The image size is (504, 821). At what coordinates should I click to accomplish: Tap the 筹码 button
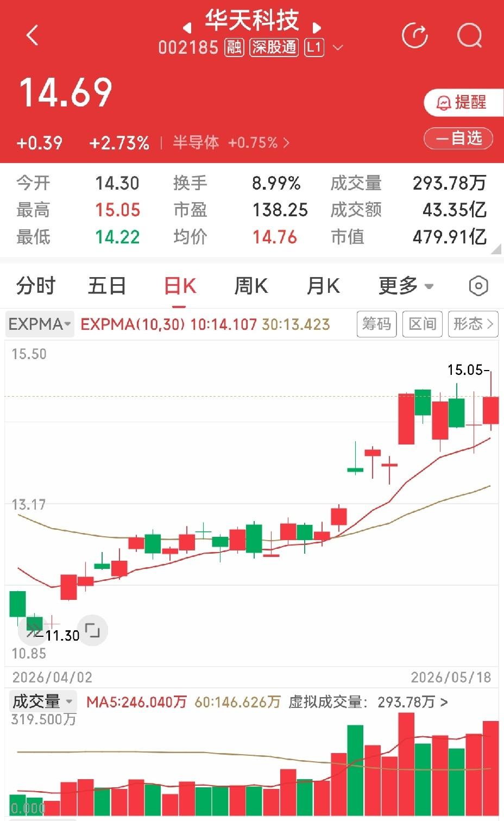coord(376,324)
